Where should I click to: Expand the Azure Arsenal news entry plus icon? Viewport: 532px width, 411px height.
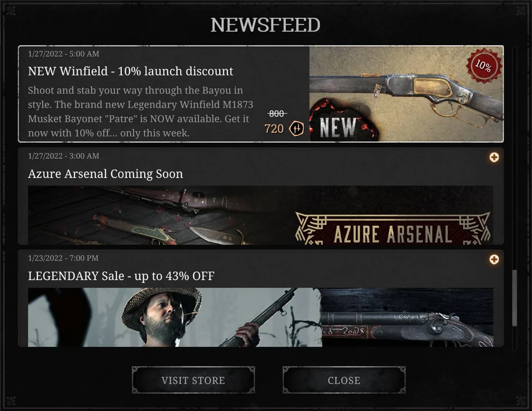[494, 157]
